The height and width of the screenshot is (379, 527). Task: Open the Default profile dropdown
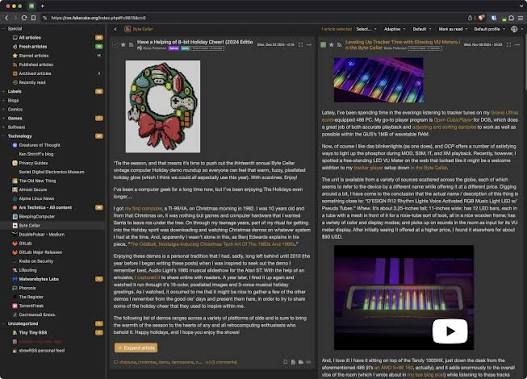(489, 29)
